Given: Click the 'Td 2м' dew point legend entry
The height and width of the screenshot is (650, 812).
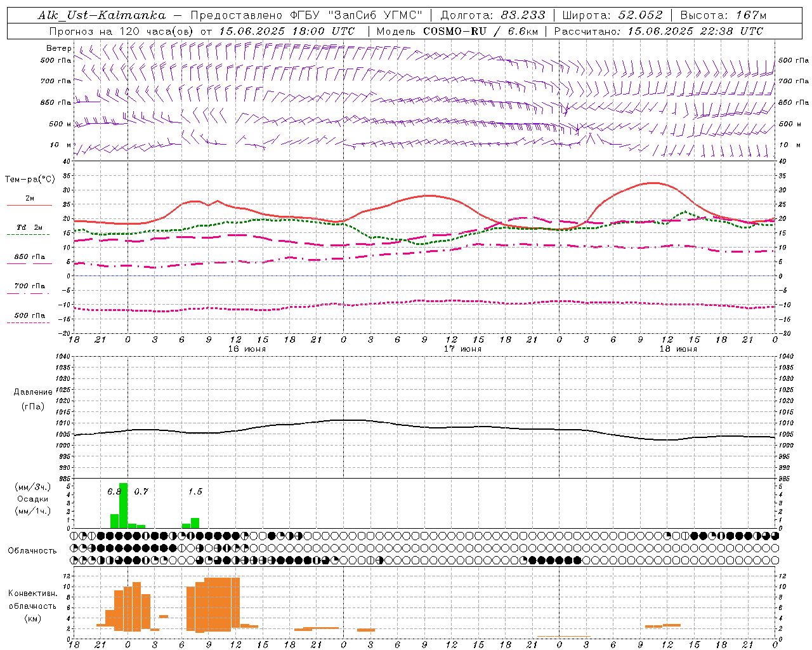Looking at the screenshot, I should point(30,227).
